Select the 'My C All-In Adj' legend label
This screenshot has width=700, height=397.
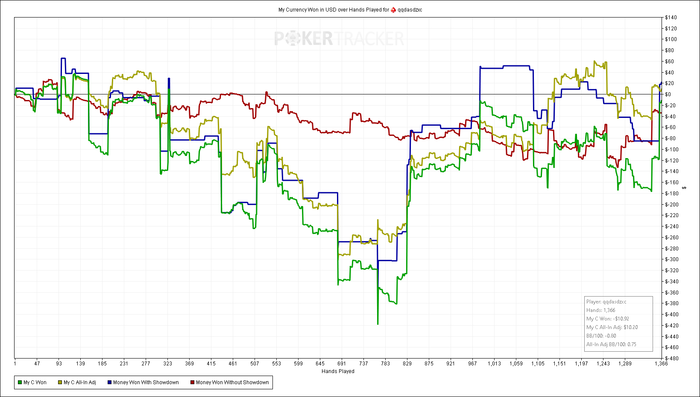[80, 382]
